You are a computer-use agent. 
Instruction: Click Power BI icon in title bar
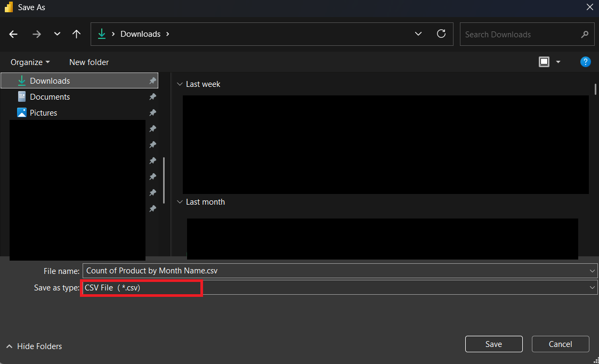[x=9, y=7]
